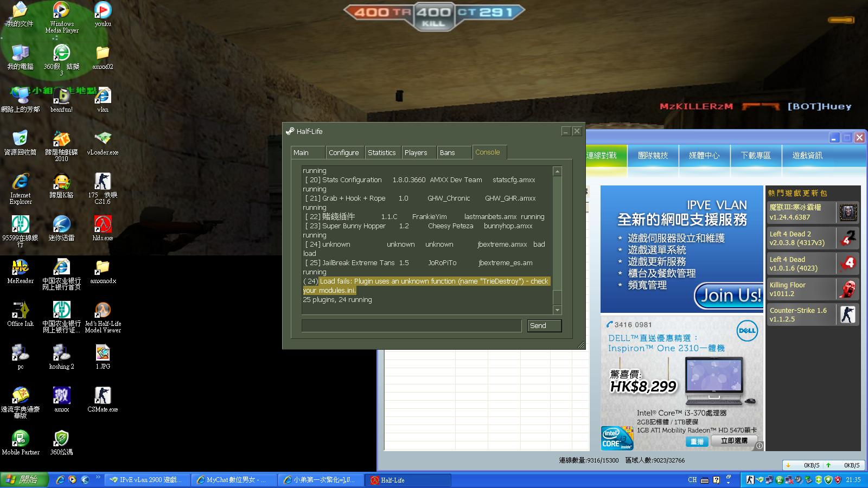Viewport: 868px width, 488px height.
Task: Click console scrollbar down arrow
Action: click(x=557, y=310)
